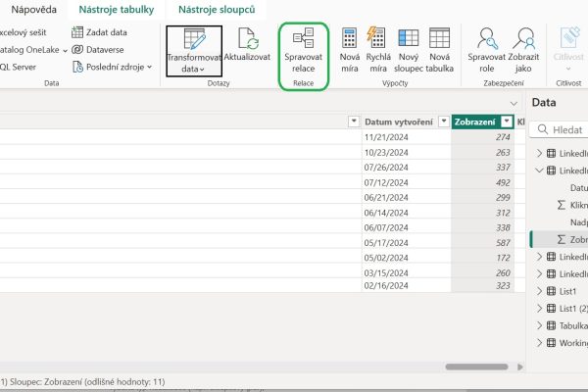Expand the List1 (2) table node
This screenshot has width=588, height=392.
(539, 309)
